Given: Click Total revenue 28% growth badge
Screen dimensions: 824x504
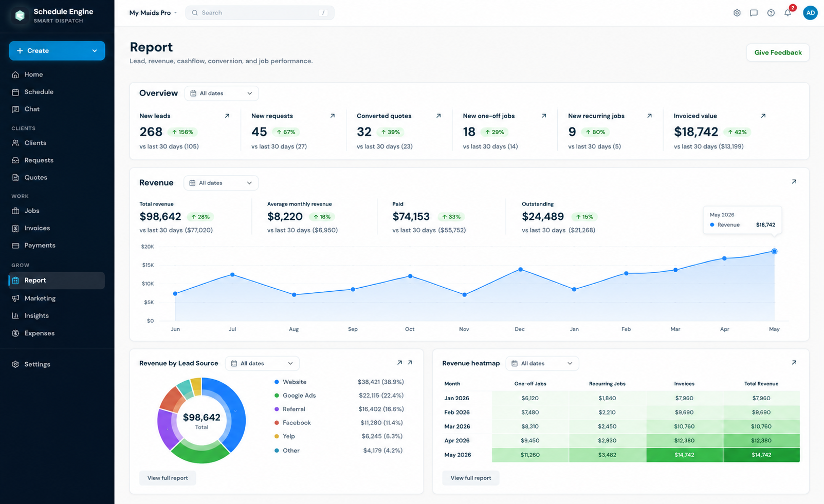Looking at the screenshot, I should [x=200, y=217].
